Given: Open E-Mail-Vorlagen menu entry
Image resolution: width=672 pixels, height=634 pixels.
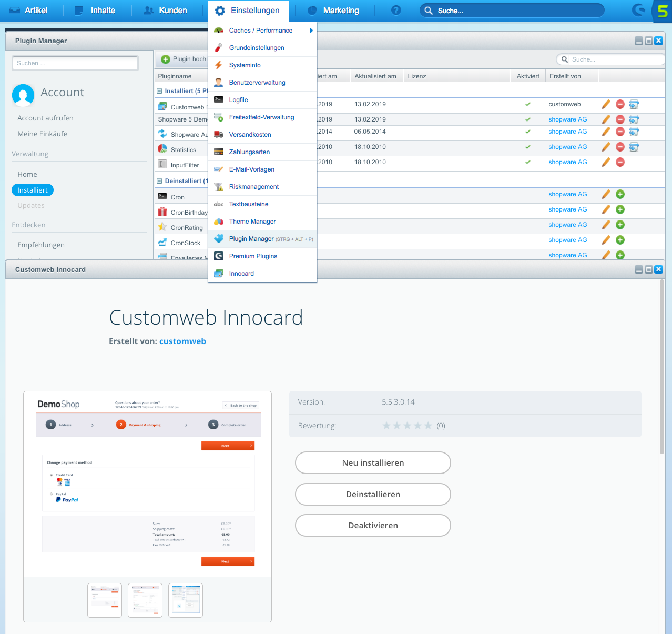Looking at the screenshot, I should click(262, 169).
